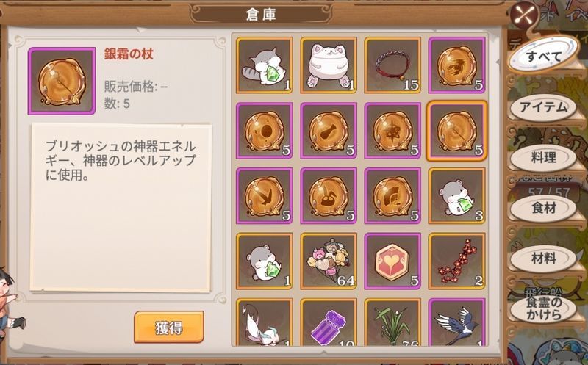This screenshot has height=365, width=588.
Task: Click the red braided bracelet with count 15
Action: click(x=392, y=65)
